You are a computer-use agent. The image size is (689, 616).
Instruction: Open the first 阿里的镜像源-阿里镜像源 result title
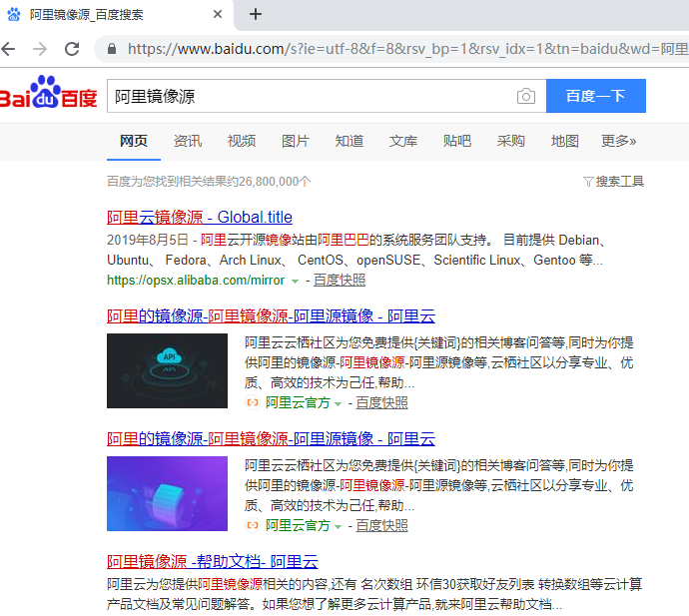272,315
